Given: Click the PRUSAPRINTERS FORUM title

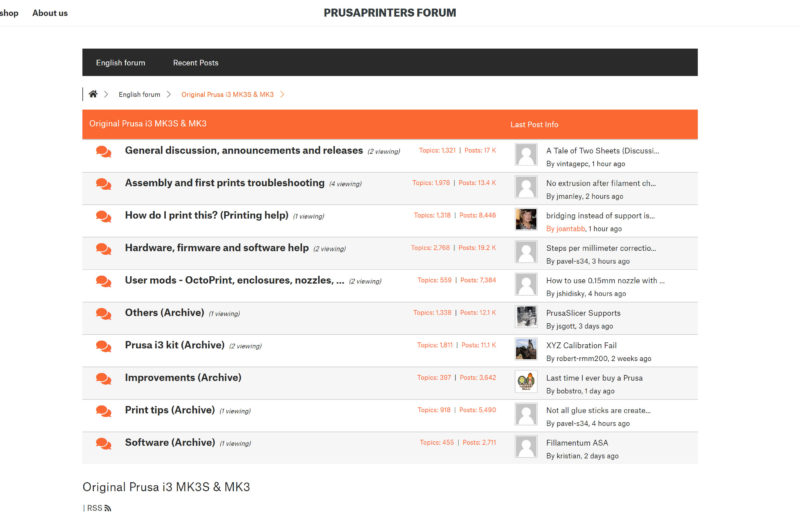Looking at the screenshot, I should click(390, 13).
